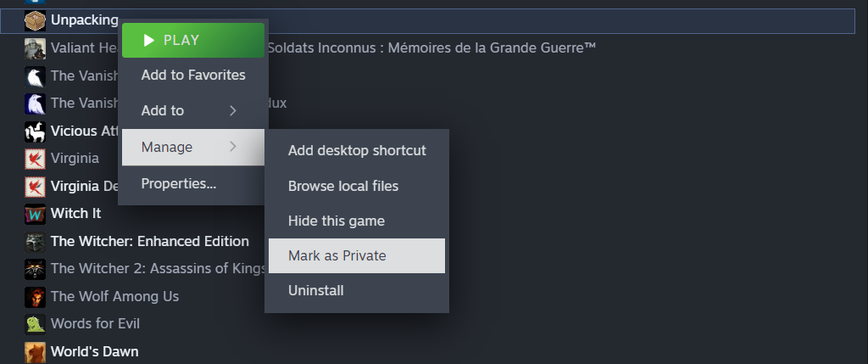
Task: Select Hide this game option
Action: coord(357,221)
